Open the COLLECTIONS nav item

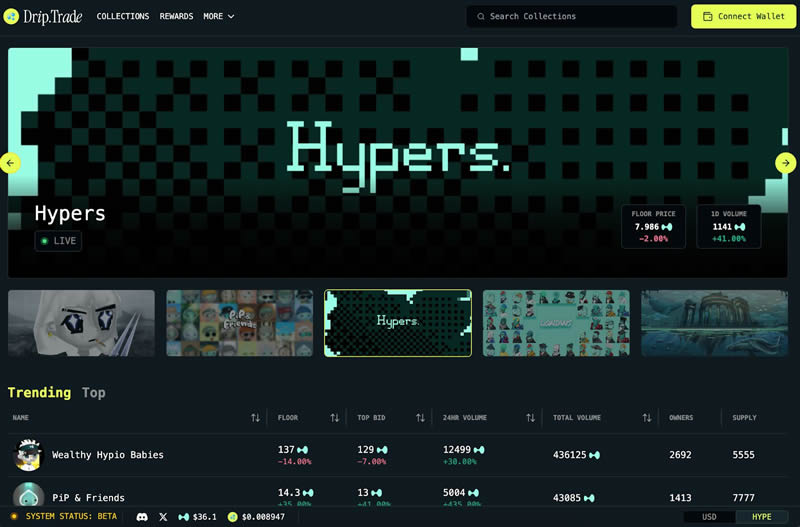coord(123,17)
